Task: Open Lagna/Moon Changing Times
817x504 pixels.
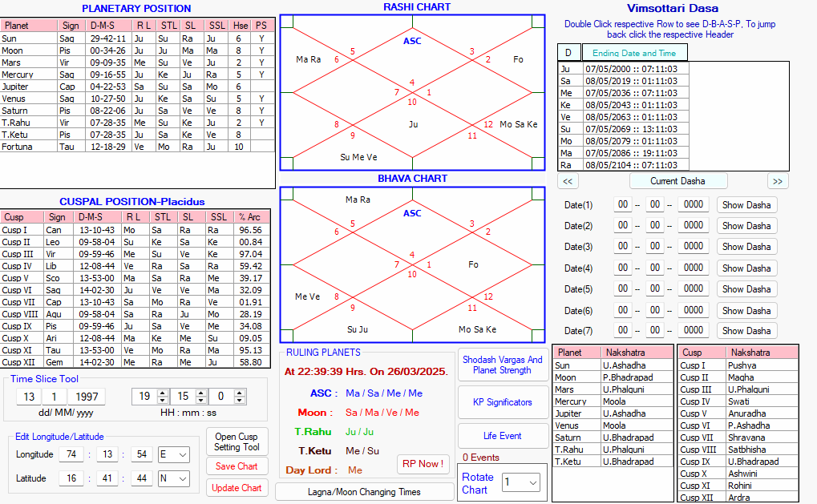Action: [x=365, y=491]
